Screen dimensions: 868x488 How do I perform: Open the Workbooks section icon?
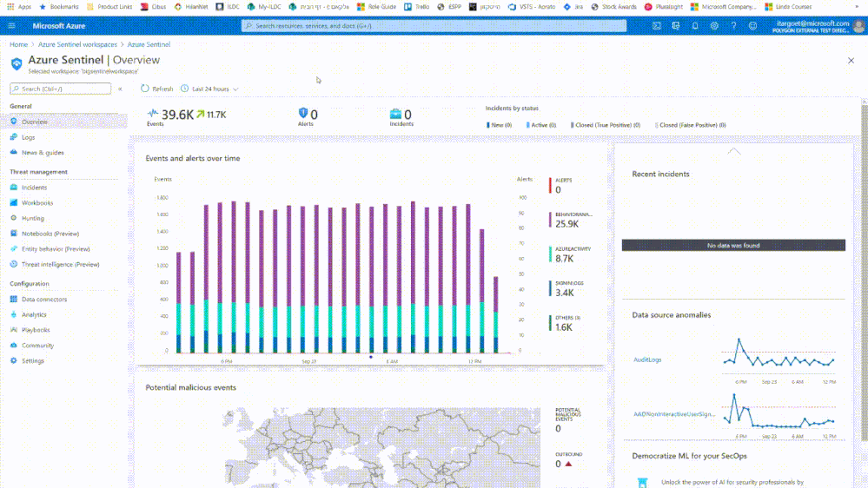(14, 202)
